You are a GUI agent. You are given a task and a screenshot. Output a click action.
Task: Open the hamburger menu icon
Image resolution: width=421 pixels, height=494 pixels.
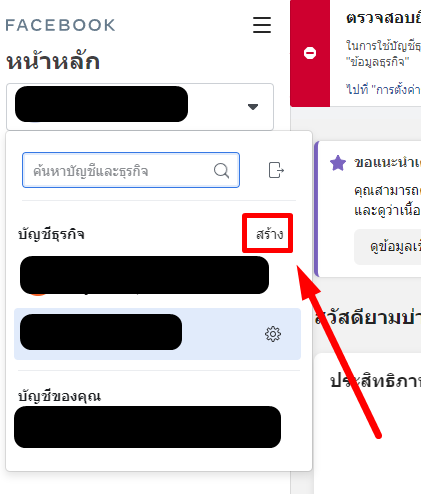tap(262, 25)
